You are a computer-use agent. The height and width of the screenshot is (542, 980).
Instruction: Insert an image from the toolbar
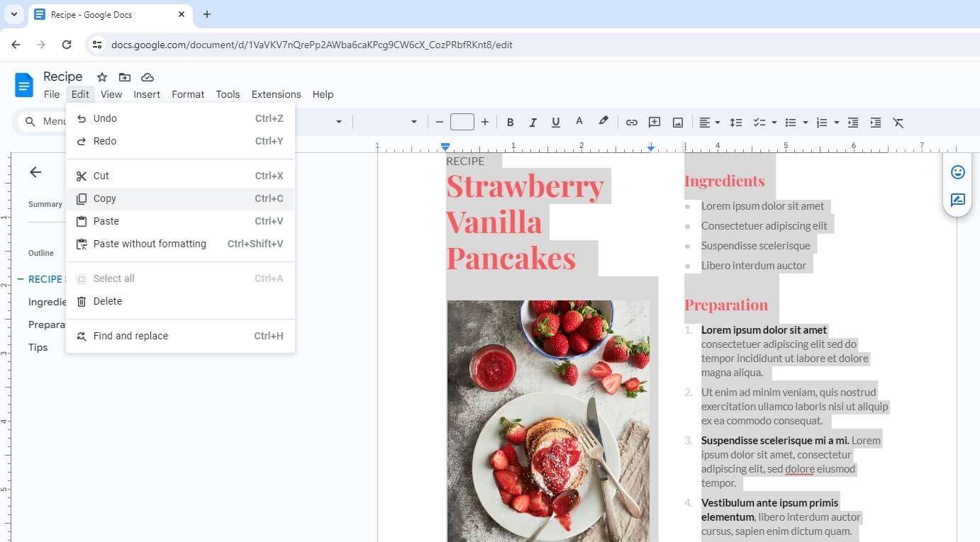point(678,123)
